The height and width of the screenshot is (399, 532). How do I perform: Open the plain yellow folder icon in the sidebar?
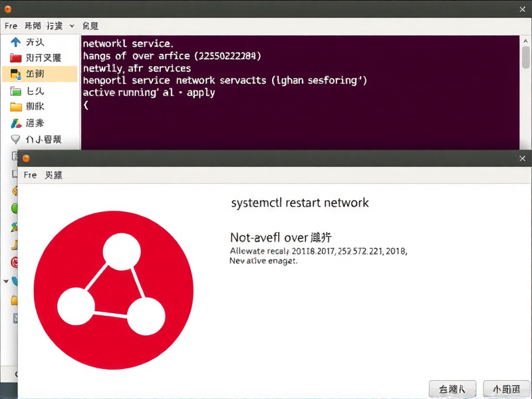(16, 106)
